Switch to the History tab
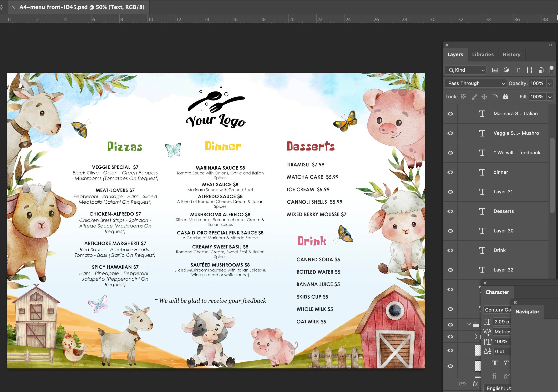The image size is (558, 392). 511,54
